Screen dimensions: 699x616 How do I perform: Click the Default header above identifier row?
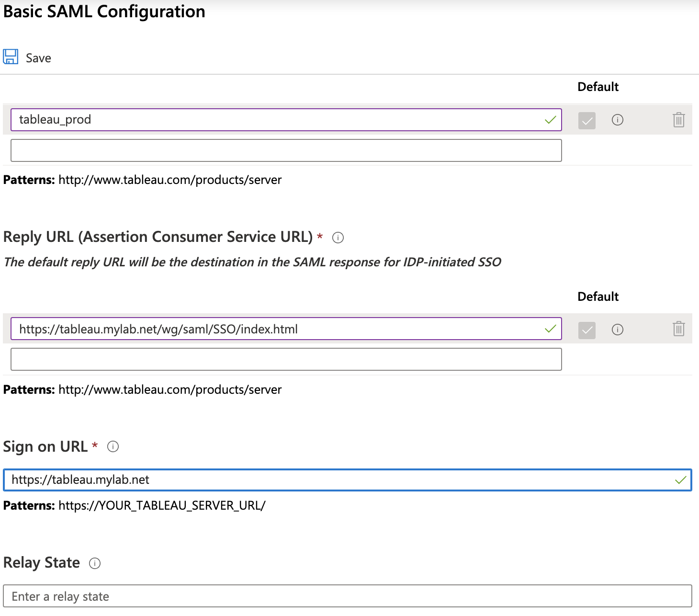[x=598, y=87]
